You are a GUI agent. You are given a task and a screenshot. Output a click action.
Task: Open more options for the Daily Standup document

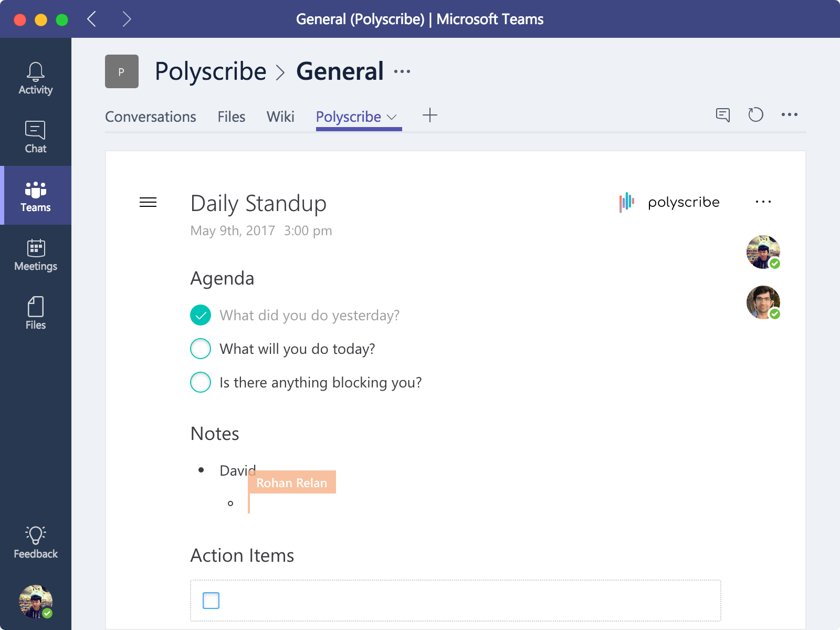click(763, 202)
